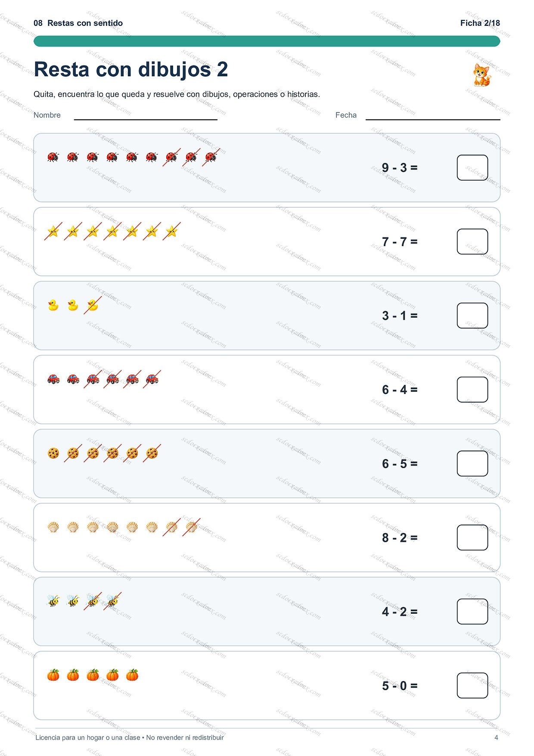Click the first crossed-out star
534x756 pixels.
pyautogui.click(x=53, y=231)
